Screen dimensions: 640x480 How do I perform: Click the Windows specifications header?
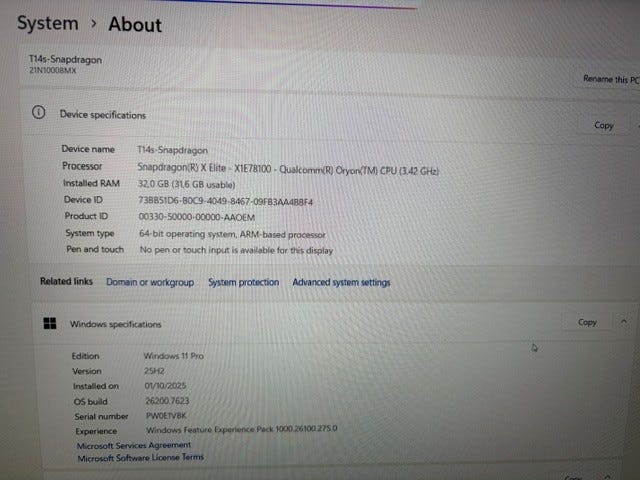point(116,324)
